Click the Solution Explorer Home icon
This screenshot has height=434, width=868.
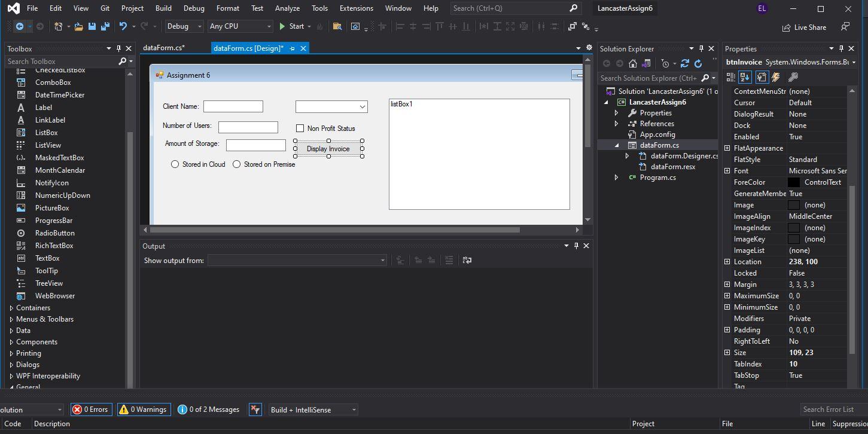(x=632, y=63)
